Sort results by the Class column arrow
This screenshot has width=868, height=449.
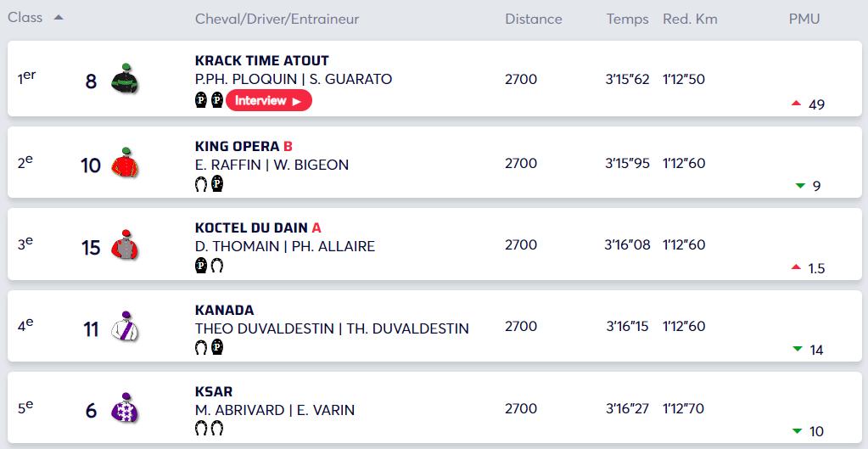pyautogui.click(x=59, y=18)
